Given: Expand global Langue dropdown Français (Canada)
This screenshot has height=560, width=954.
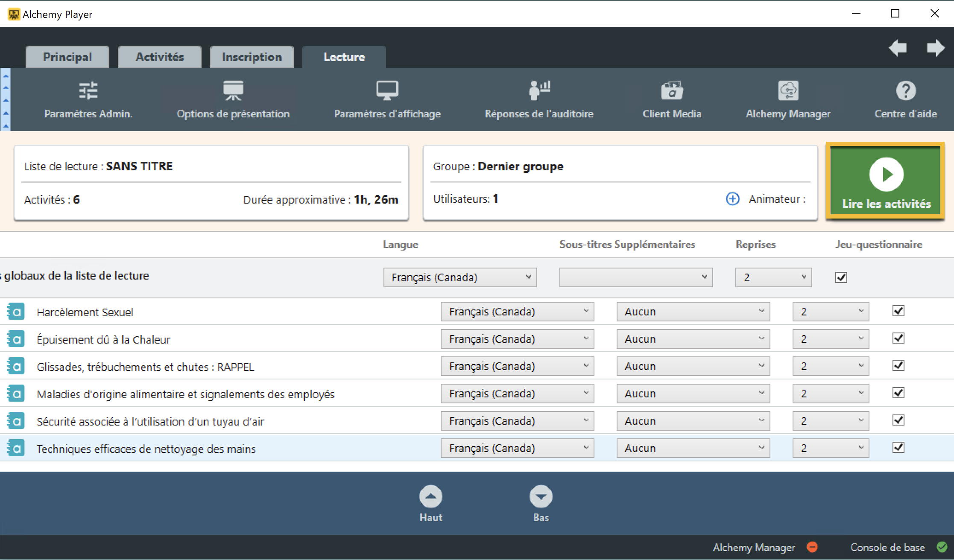Looking at the screenshot, I should [x=460, y=277].
